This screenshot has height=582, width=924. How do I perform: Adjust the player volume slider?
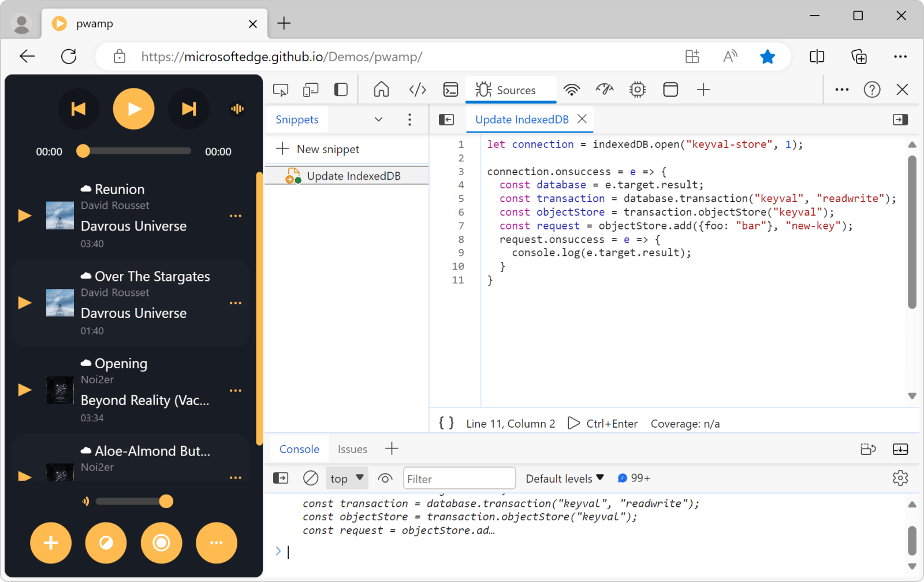[x=133, y=501]
